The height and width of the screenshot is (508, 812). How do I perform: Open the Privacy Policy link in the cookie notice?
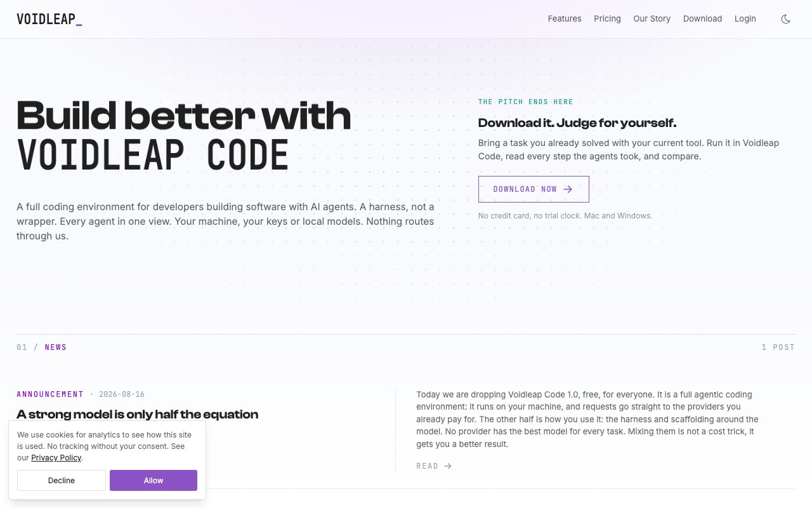click(x=56, y=458)
